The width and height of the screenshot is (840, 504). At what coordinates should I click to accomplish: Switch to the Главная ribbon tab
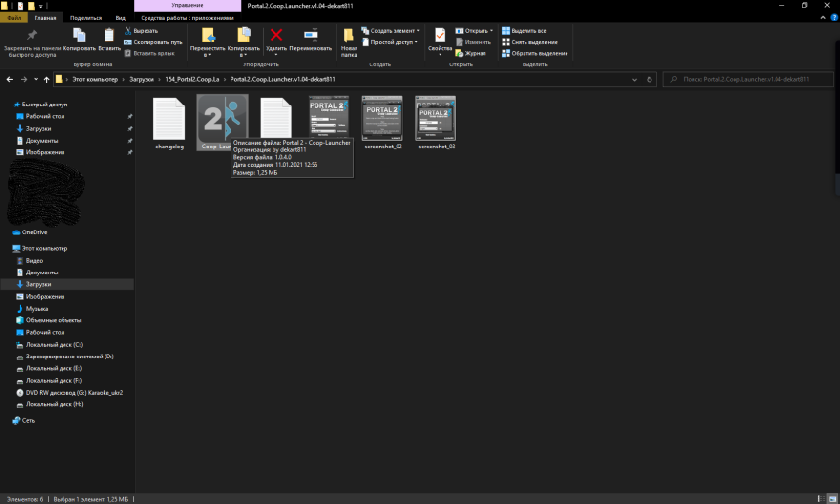coord(45,18)
